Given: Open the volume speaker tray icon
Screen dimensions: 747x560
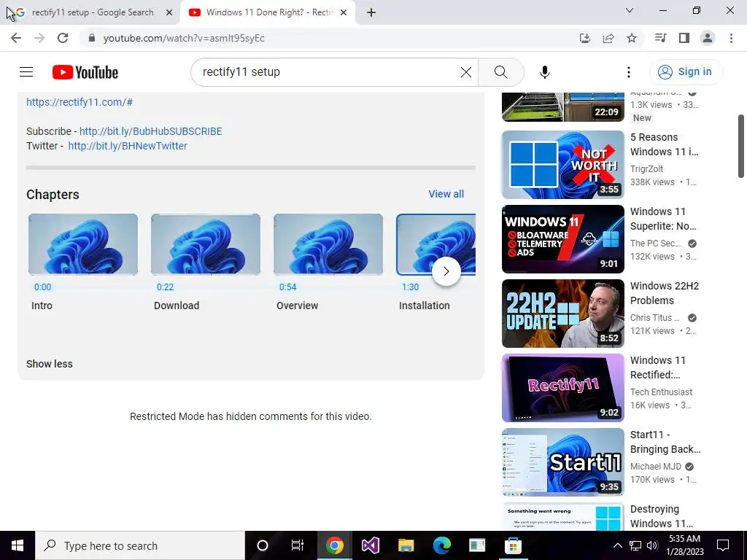Looking at the screenshot, I should coord(652,545).
